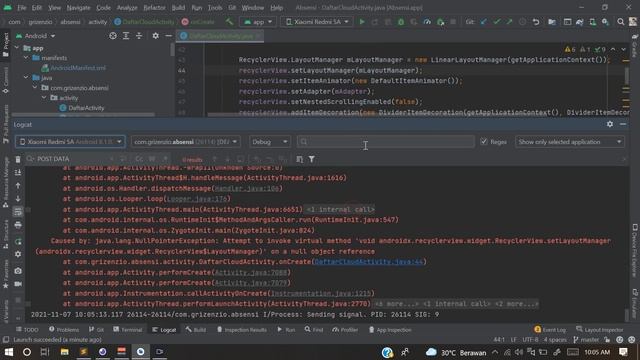
Task: Click the Debug app bug icon
Action: (401, 22)
